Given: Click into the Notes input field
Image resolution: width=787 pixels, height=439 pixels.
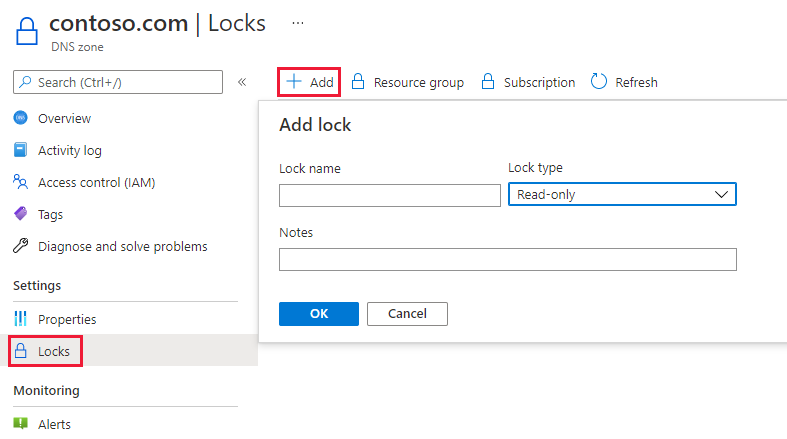Looking at the screenshot, I should pos(507,260).
